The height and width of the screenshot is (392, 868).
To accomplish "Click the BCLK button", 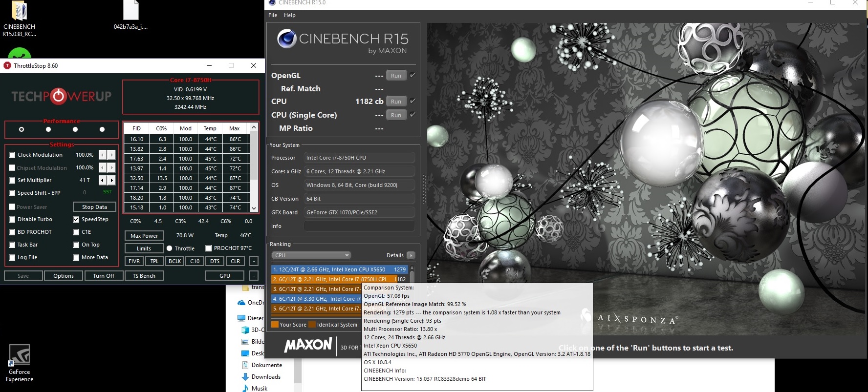I will pos(175,261).
